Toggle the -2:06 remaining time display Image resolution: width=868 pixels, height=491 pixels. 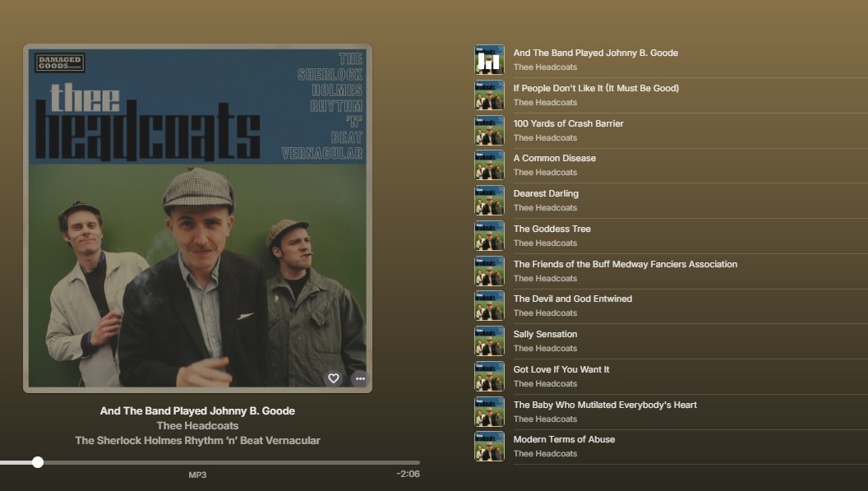[408, 474]
